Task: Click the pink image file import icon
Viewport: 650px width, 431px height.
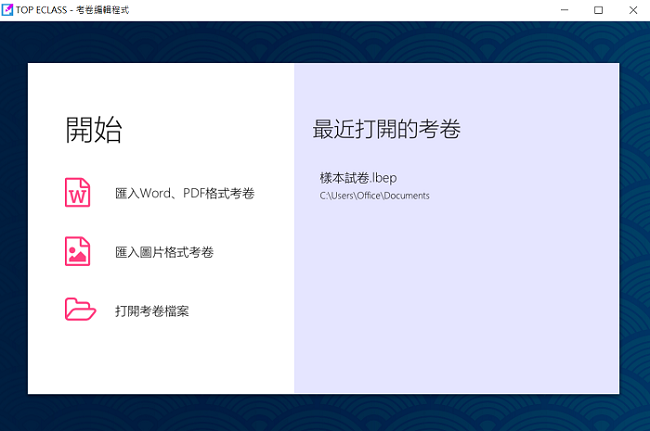Action: (78, 252)
